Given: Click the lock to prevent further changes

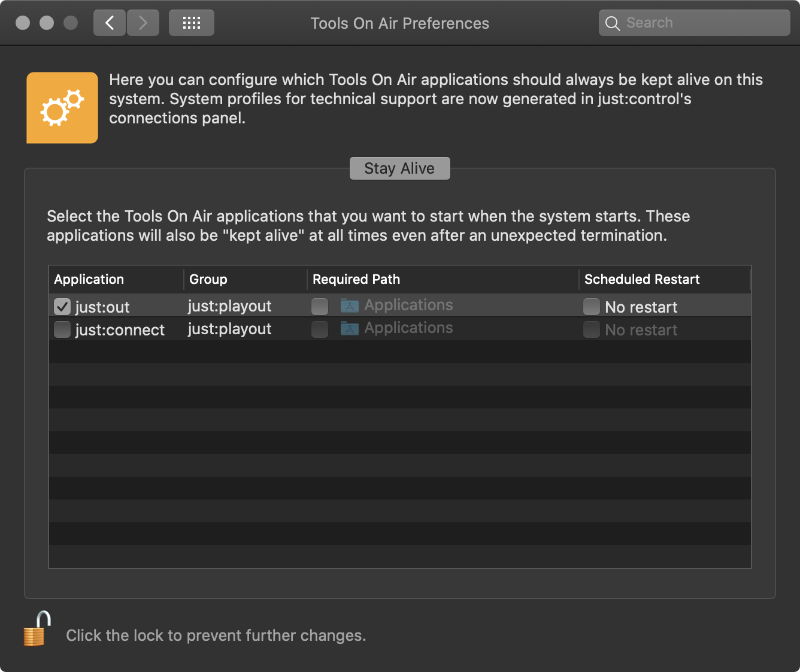Looking at the screenshot, I should pos(37,629).
